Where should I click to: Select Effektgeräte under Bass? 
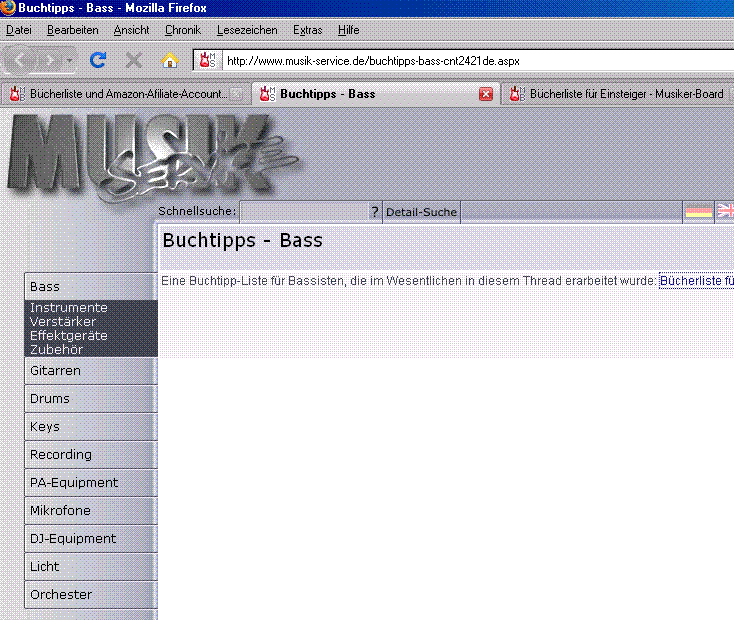[x=69, y=336]
